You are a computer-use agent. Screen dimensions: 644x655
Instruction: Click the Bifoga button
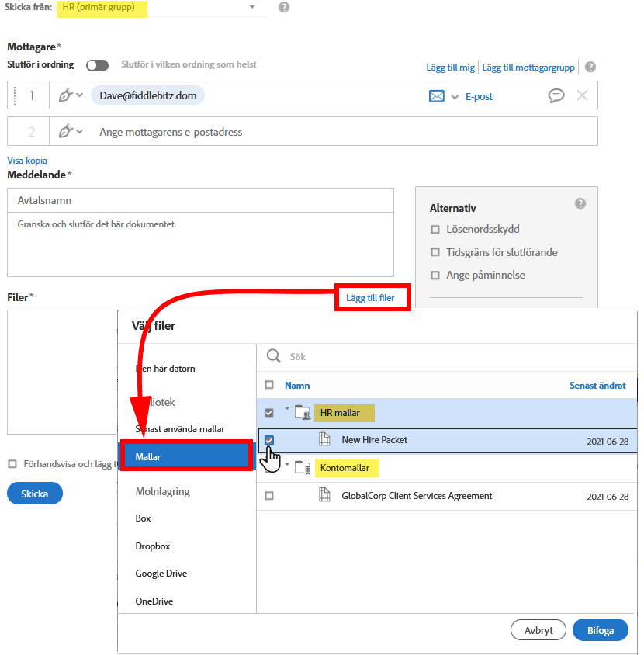tap(600, 630)
